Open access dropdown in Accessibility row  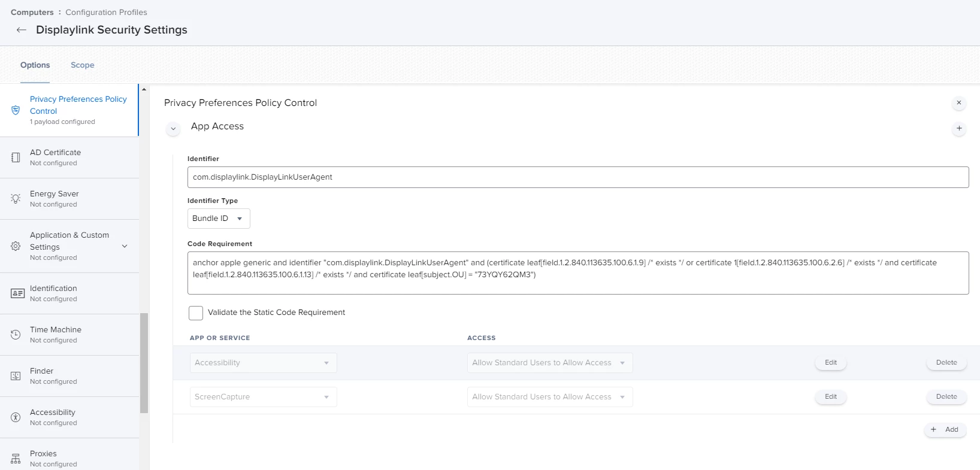[x=550, y=363]
